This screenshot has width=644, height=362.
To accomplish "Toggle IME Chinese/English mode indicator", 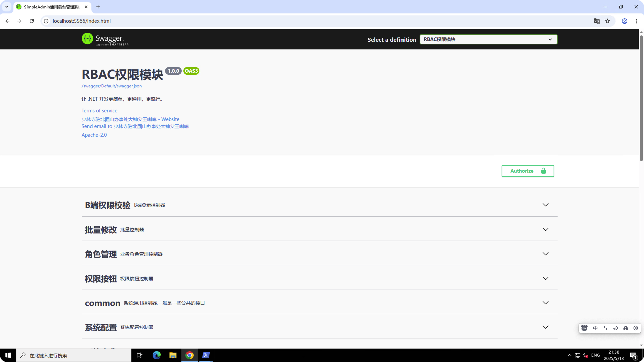I will pyautogui.click(x=595, y=328).
